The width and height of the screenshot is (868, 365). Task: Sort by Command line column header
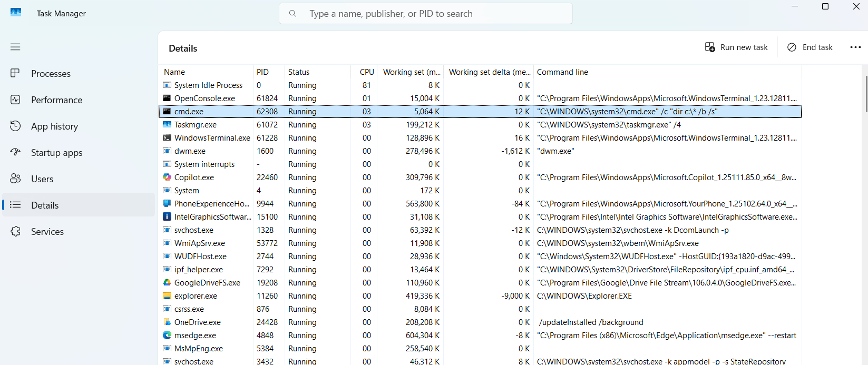click(668, 72)
